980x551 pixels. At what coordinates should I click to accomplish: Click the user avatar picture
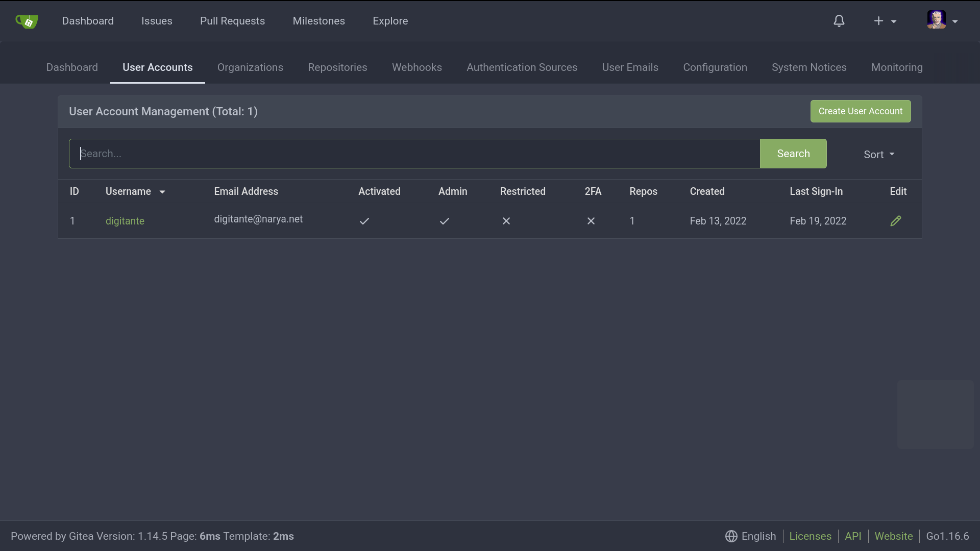(936, 20)
